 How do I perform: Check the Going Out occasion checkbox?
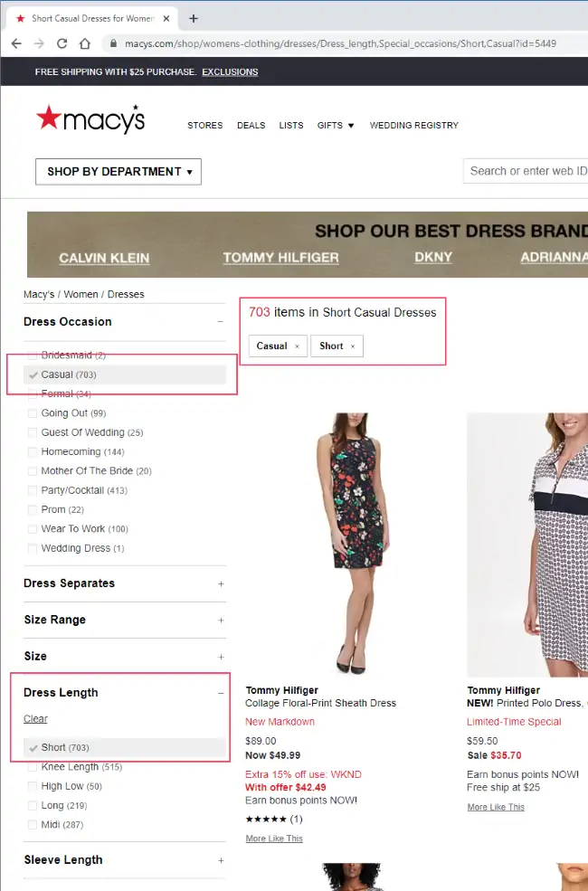tap(33, 413)
